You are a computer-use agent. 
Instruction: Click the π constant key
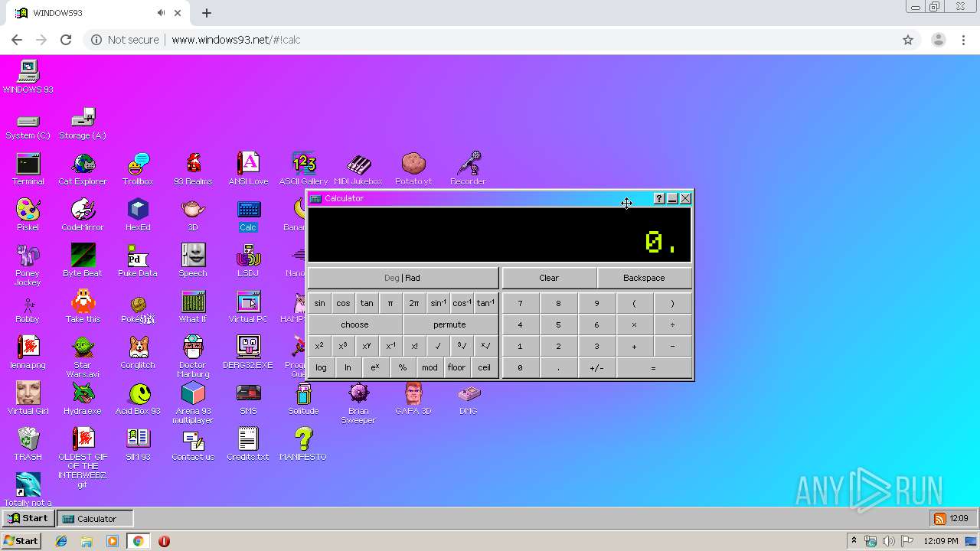390,303
